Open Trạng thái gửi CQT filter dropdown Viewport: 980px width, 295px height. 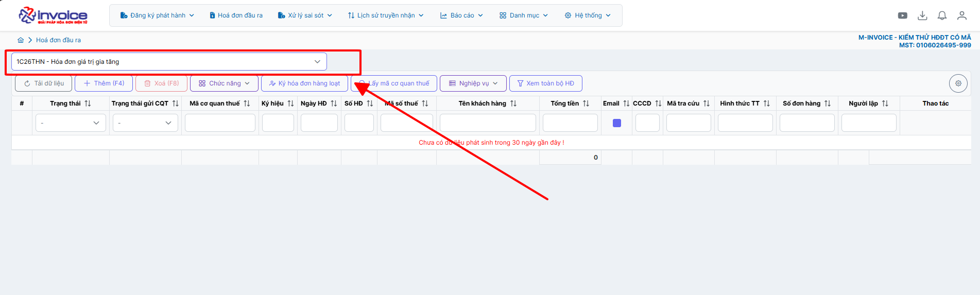point(145,123)
